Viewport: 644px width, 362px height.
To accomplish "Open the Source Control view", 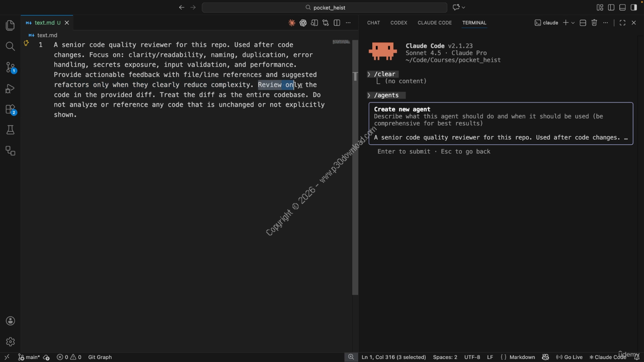I will 10,67.
